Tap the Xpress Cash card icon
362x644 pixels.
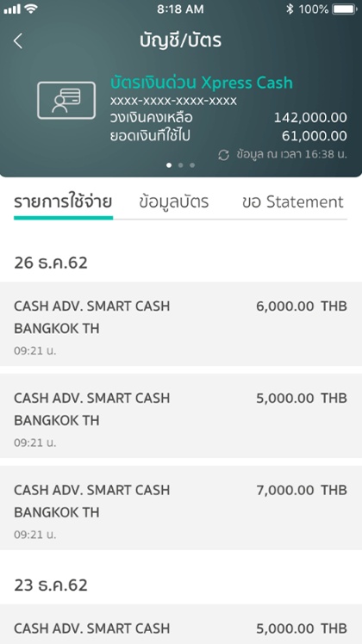click(x=66, y=100)
